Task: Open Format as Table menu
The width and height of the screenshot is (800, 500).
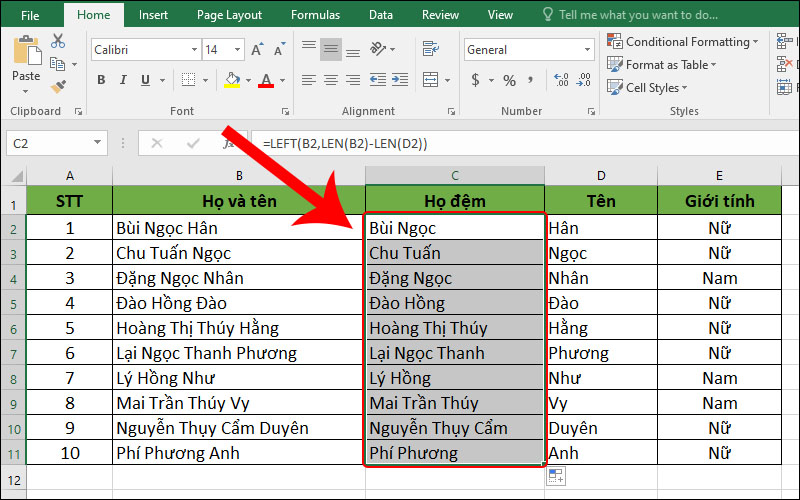Action: [661, 64]
